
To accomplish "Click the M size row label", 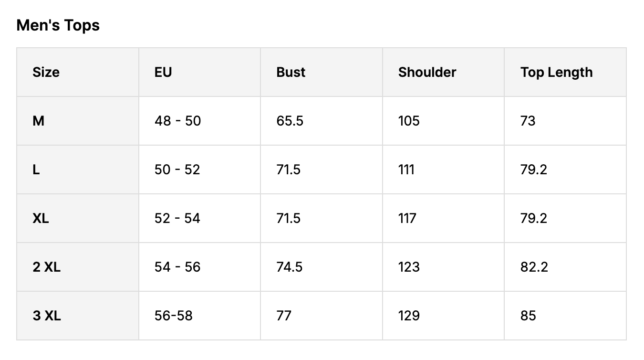I will (38, 121).
